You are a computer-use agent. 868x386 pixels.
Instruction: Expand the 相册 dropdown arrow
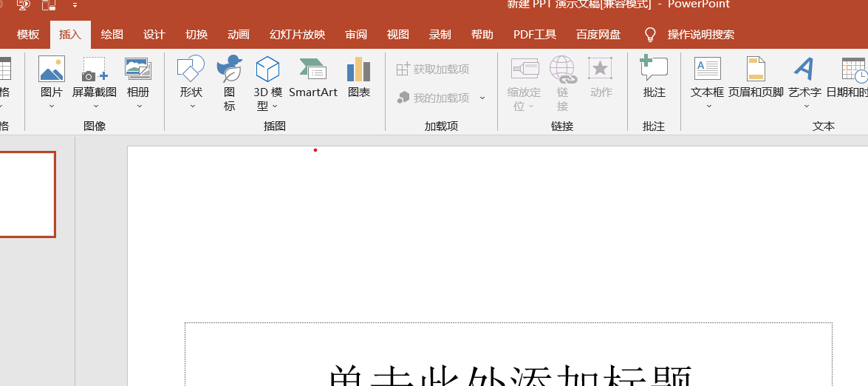pos(139,106)
